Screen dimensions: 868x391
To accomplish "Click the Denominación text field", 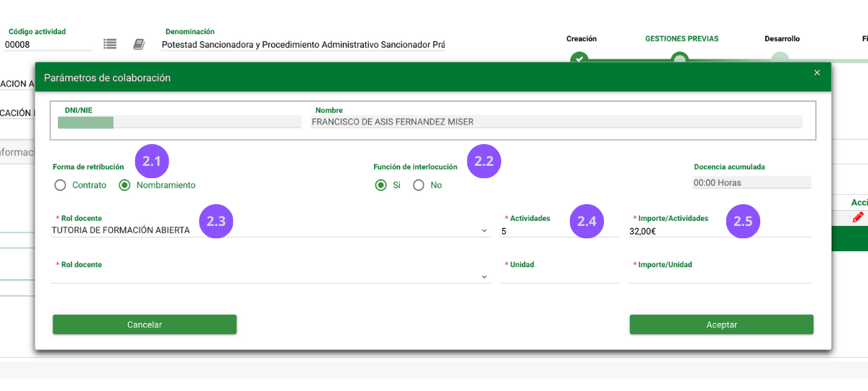I will click(303, 45).
